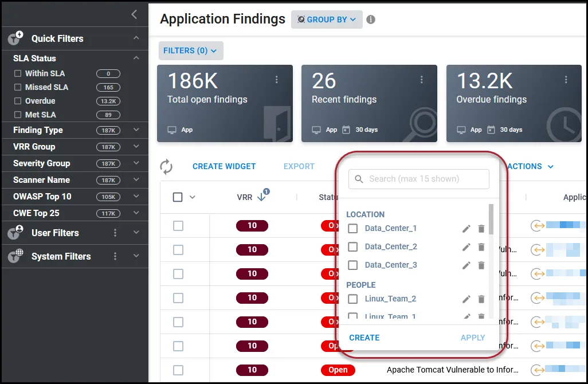Expand the User Filters section
The height and width of the screenshot is (384, 588).
click(x=136, y=233)
